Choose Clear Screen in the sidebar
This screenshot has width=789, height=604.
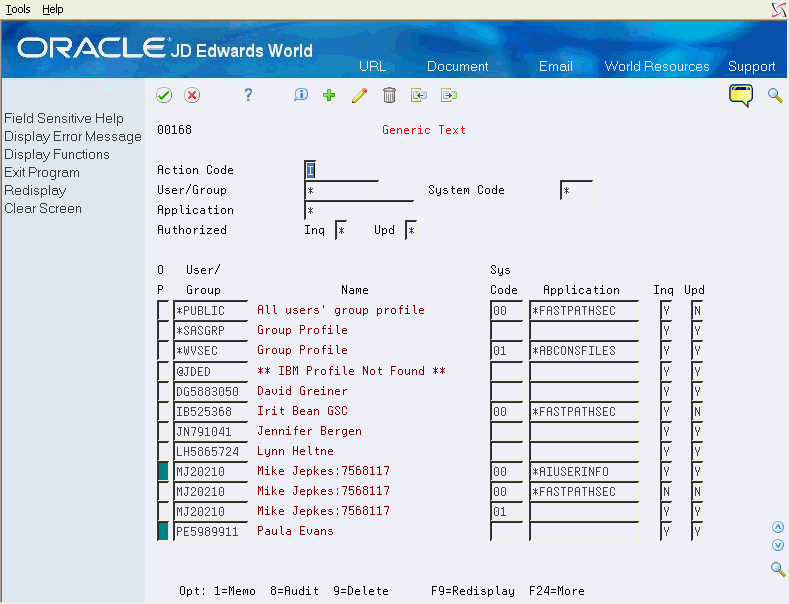(x=43, y=208)
